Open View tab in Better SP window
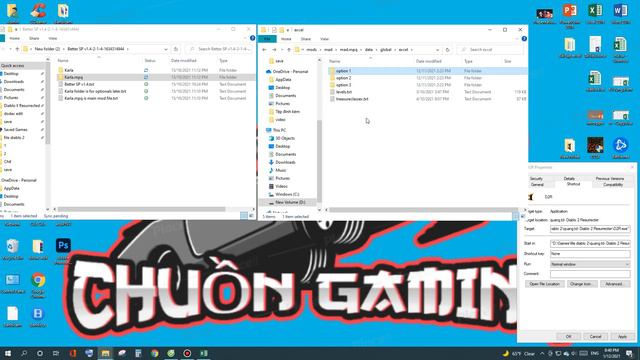 pos(53,38)
